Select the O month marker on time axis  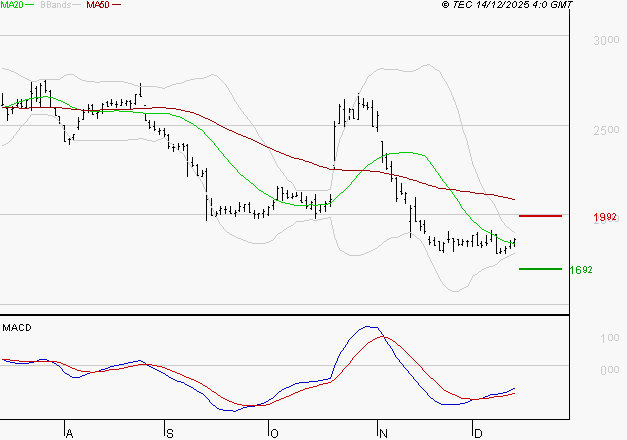273,432
